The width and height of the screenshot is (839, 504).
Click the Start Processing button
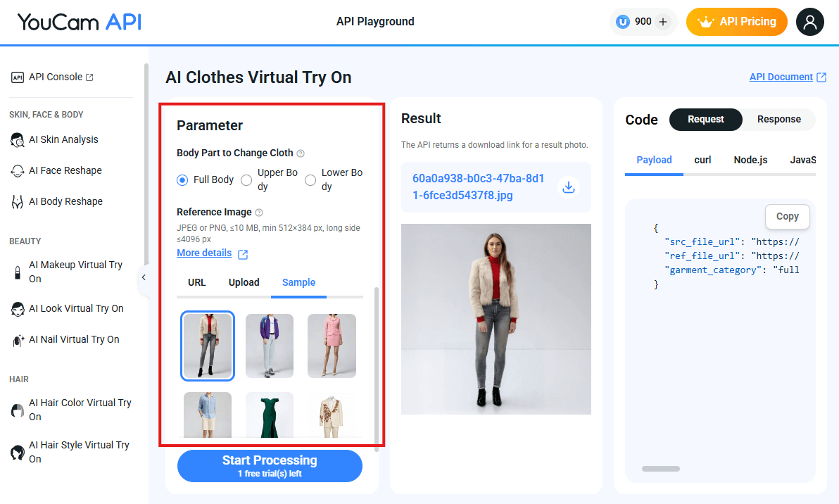[x=270, y=466]
